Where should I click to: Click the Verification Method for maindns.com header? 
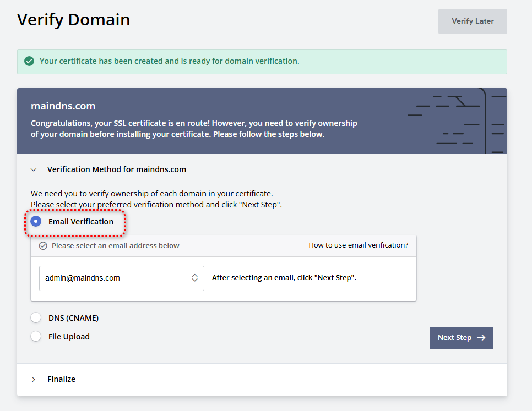[x=116, y=169]
